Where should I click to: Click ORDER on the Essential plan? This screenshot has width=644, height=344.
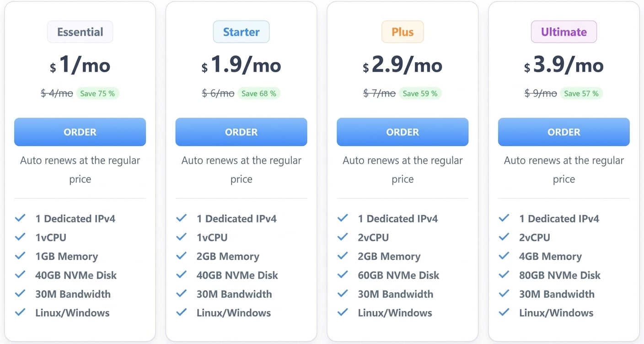(x=80, y=132)
